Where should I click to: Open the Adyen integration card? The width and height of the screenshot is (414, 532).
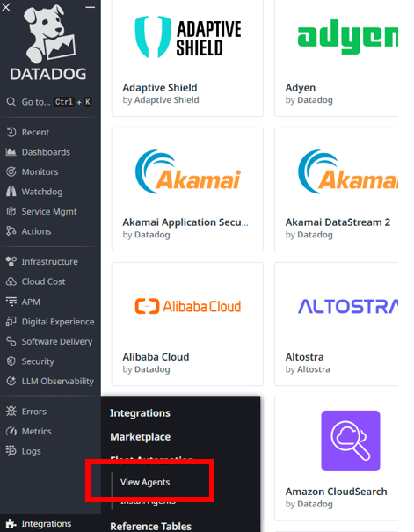click(336, 58)
